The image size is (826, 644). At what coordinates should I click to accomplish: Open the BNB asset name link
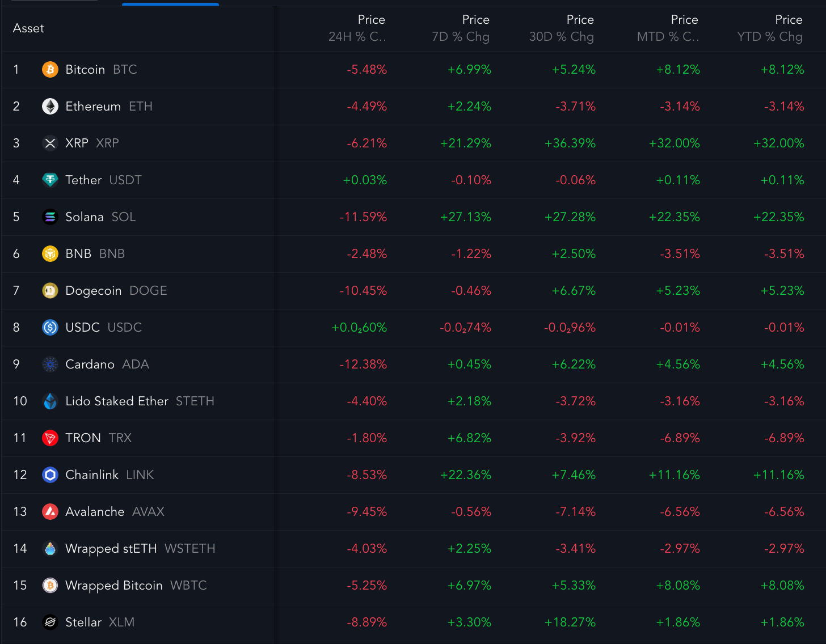coord(78,254)
